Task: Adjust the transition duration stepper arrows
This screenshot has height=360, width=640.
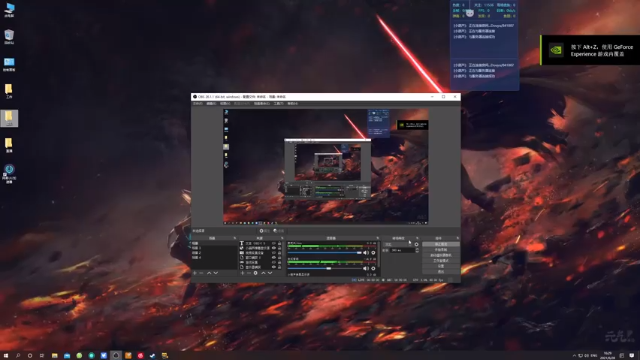Action: [x=417, y=250]
